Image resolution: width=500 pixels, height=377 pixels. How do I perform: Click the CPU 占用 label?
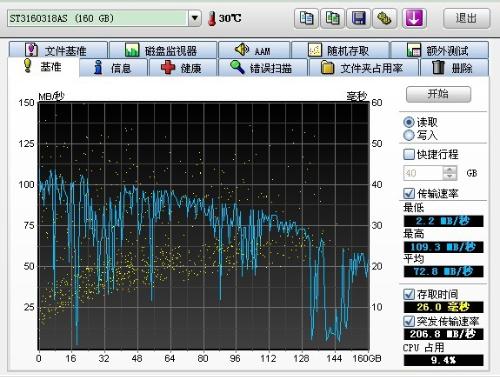click(x=424, y=348)
